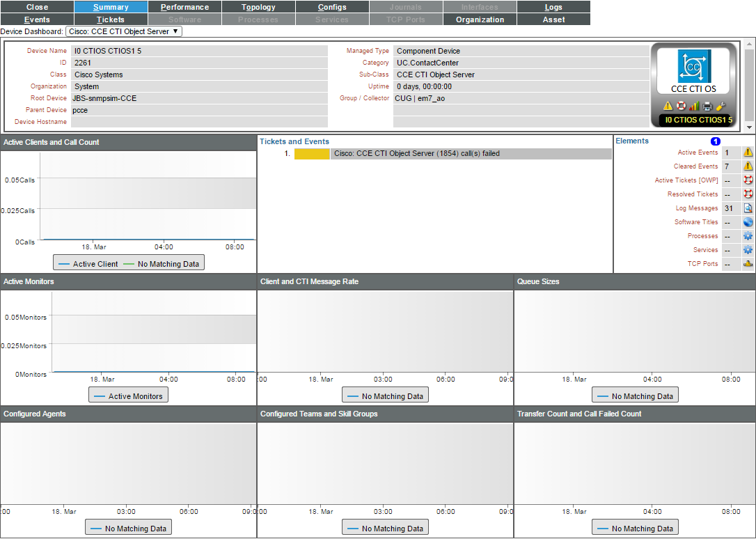Toggle No Matching Data legend under Queue Sizes

pos(635,396)
